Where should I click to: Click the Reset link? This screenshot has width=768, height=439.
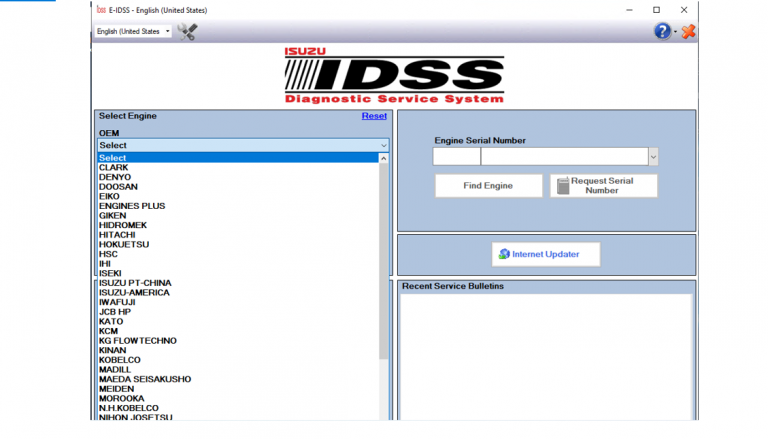374,116
